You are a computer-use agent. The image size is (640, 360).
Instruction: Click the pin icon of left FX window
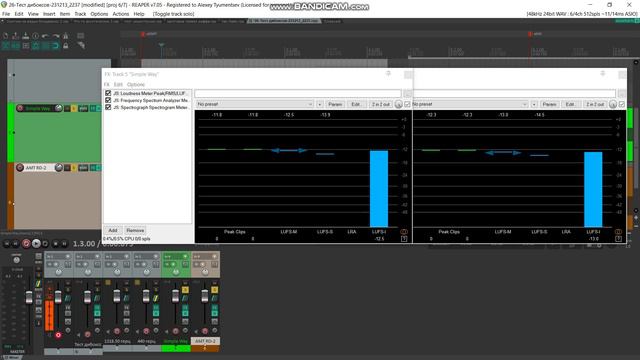point(388,73)
